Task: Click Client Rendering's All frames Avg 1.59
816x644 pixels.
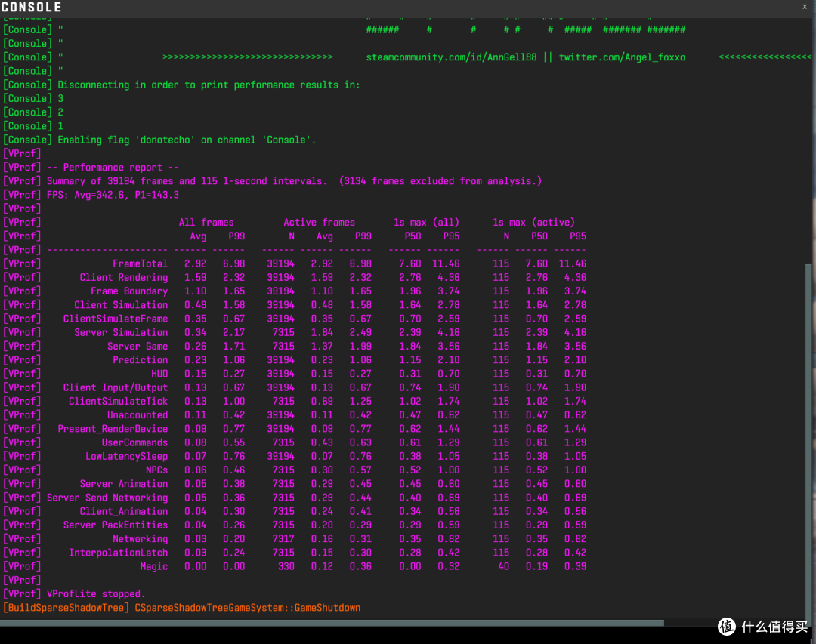Action: click(195, 278)
